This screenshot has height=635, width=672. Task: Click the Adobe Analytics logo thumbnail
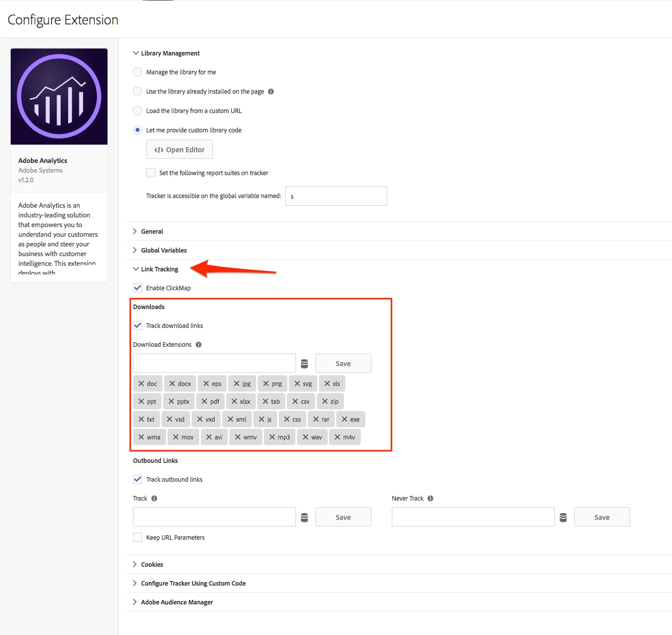[x=59, y=96]
